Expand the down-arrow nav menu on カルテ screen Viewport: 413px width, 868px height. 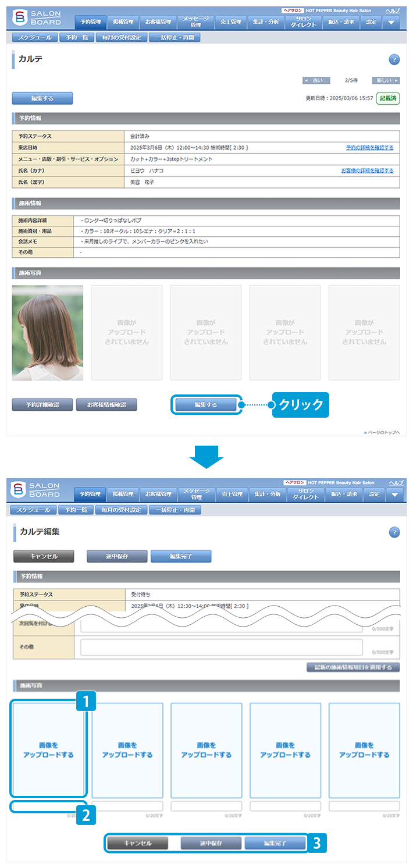[x=391, y=22]
